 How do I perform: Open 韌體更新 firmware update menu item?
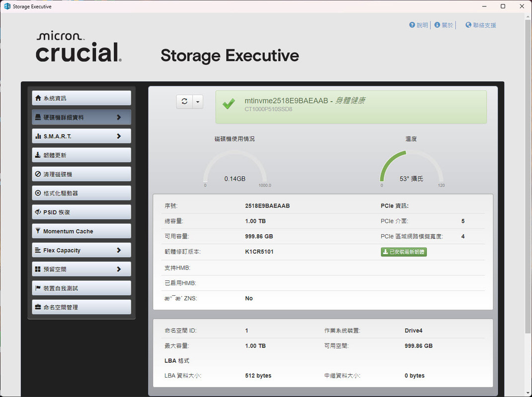click(81, 155)
